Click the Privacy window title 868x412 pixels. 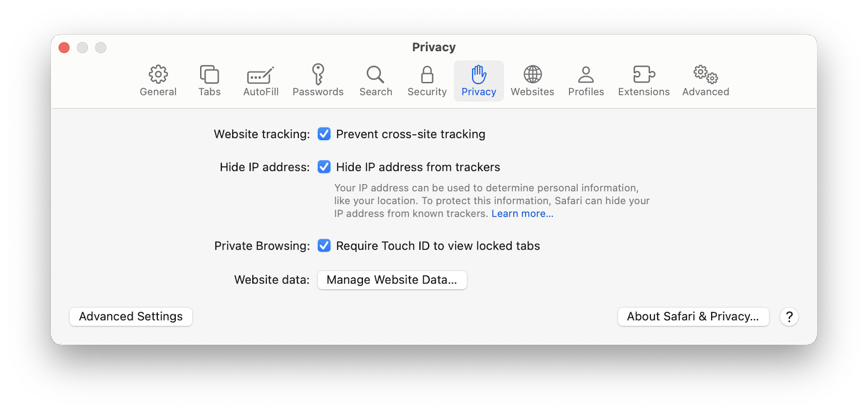click(x=433, y=47)
